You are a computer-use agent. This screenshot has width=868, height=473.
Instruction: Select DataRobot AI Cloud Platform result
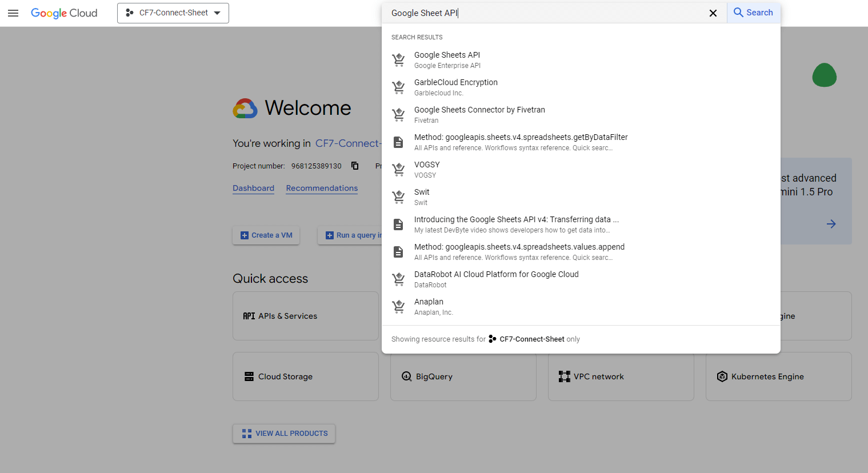(581, 279)
